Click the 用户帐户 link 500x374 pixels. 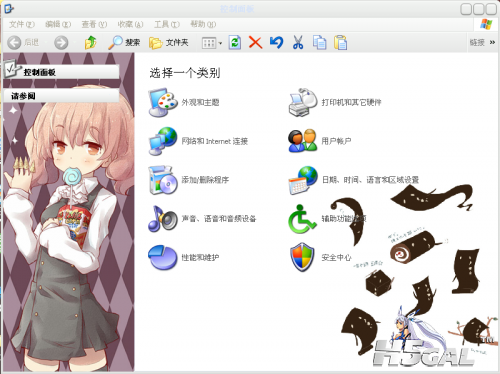(x=336, y=141)
